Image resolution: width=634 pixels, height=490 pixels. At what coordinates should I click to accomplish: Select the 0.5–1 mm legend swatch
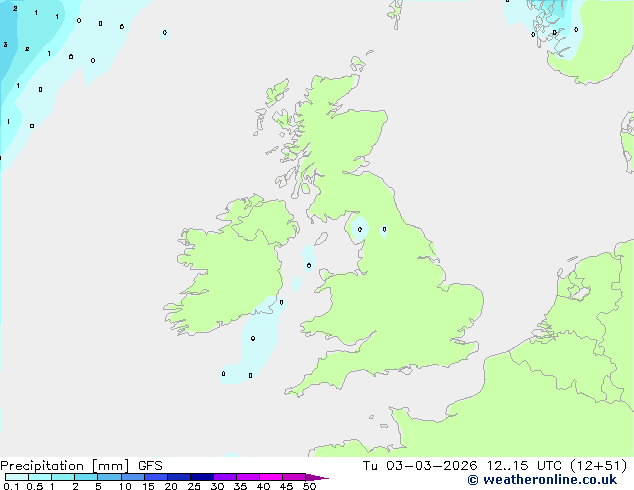[40, 477]
